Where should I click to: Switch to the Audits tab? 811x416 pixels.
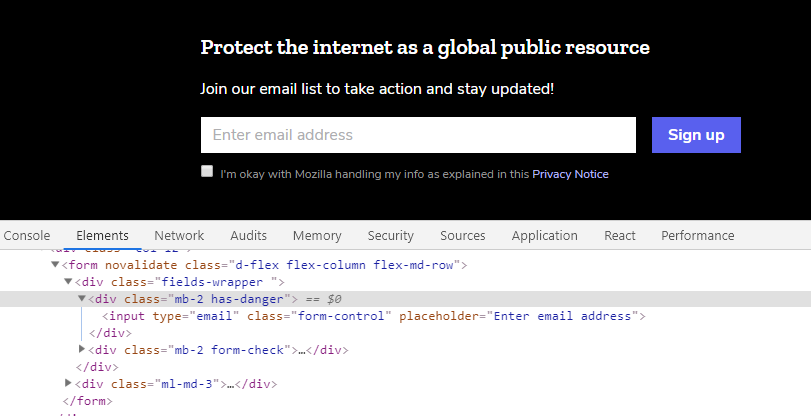(248, 235)
